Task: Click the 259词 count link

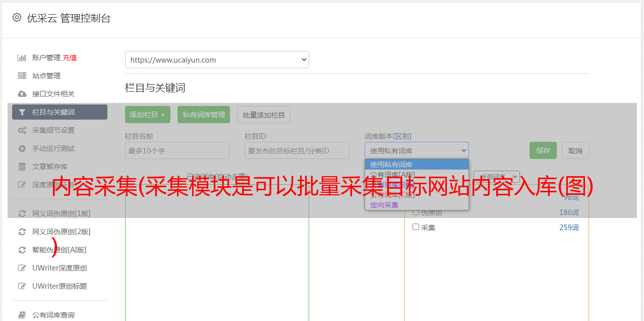Action: [x=569, y=228]
